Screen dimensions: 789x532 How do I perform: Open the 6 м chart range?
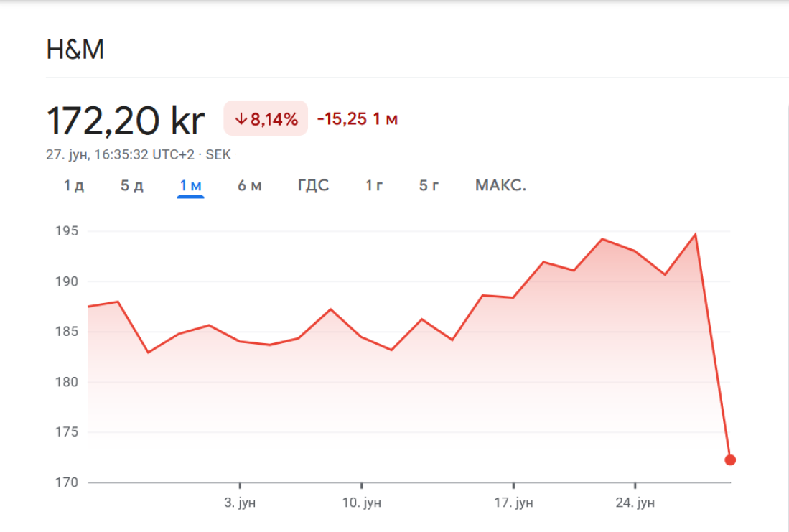click(x=250, y=186)
